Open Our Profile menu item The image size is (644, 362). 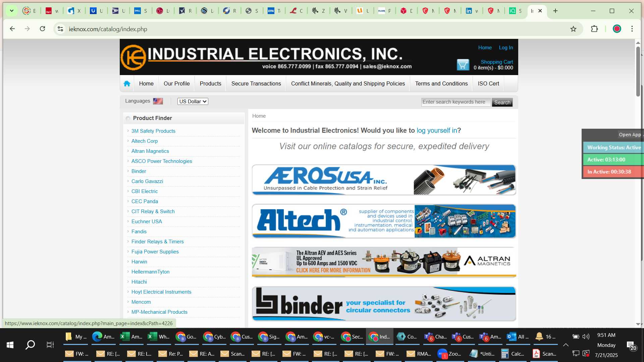click(x=176, y=83)
